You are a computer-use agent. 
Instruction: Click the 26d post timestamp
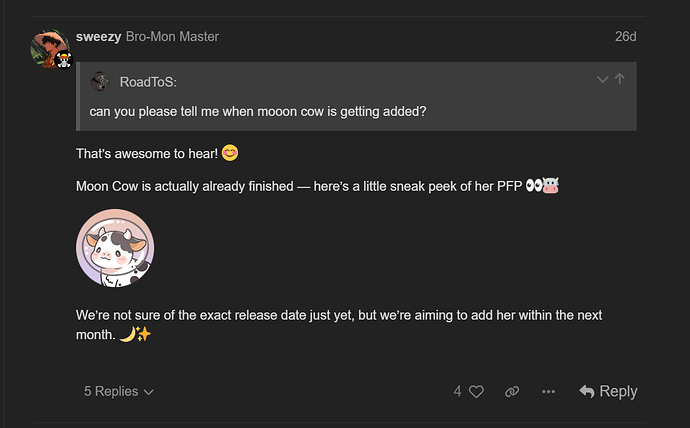coord(625,37)
